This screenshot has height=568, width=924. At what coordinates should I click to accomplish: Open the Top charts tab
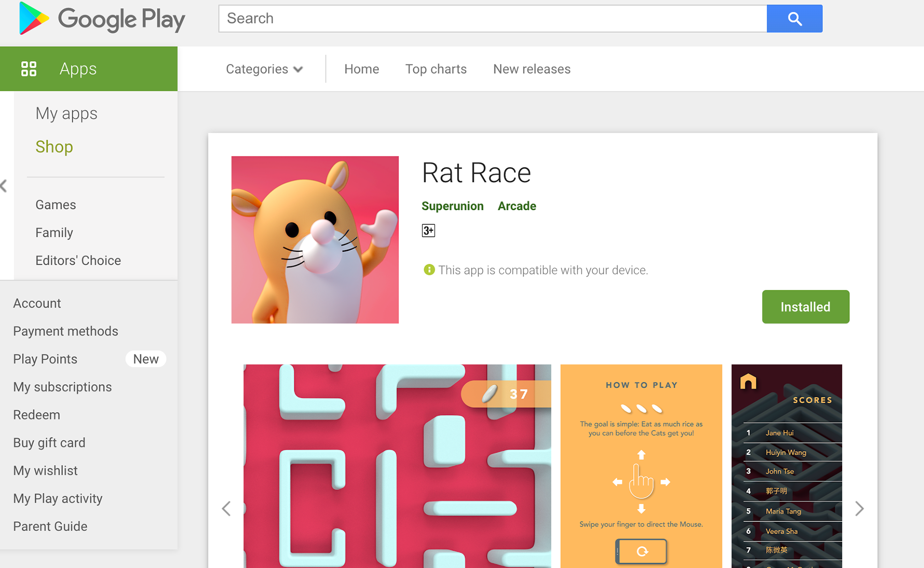click(x=436, y=69)
